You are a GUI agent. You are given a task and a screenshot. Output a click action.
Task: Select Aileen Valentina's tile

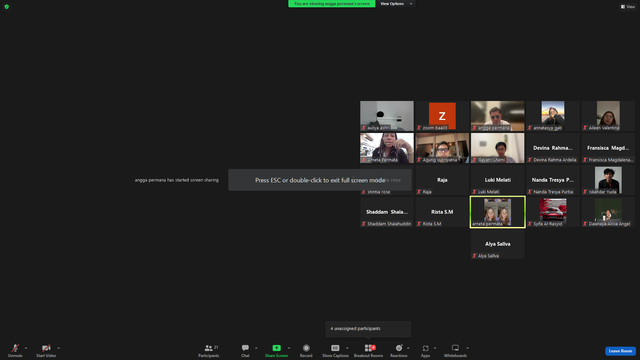[x=608, y=116]
